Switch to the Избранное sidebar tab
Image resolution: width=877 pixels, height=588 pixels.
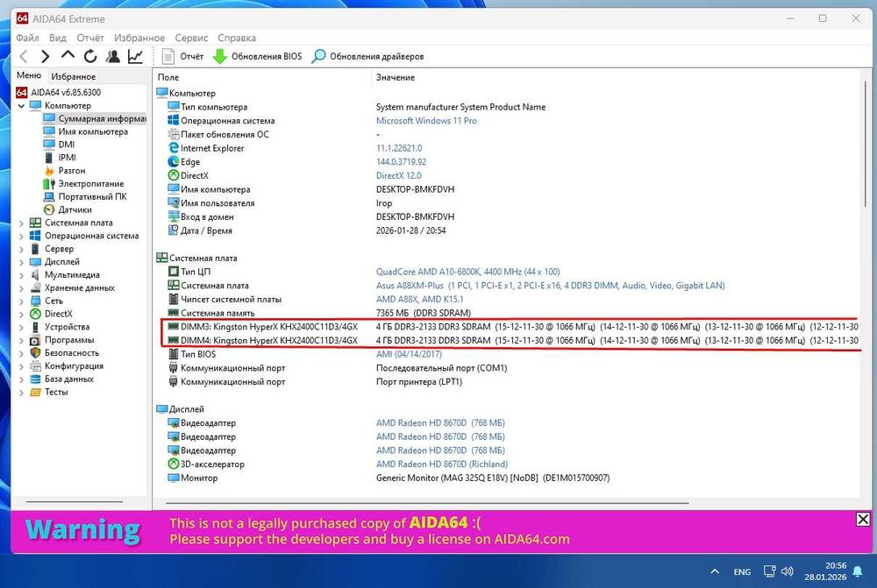pos(74,76)
